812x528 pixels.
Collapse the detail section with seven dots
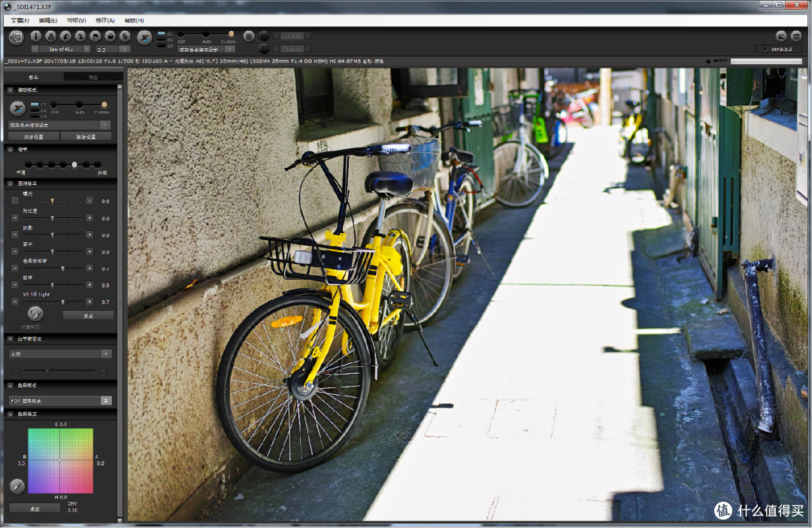[x=10, y=149]
